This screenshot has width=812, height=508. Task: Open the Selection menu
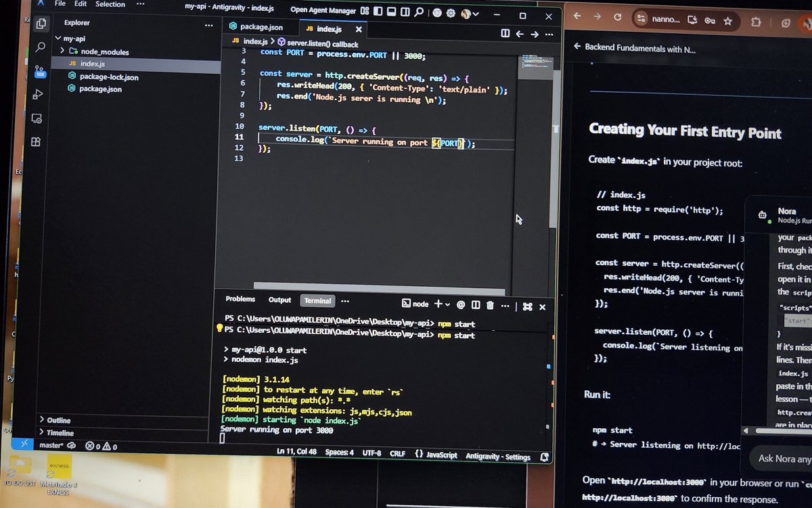(110, 4)
